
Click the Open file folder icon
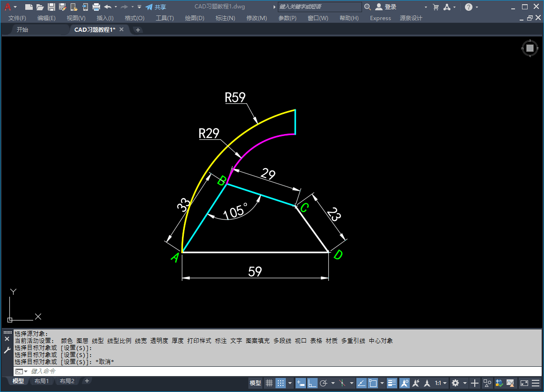click(40, 7)
